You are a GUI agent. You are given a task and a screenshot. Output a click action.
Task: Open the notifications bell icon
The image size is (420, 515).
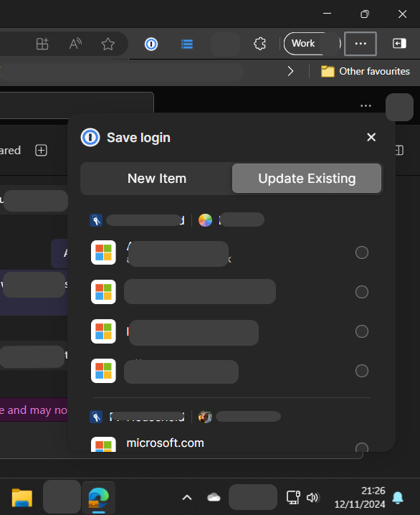[x=398, y=498]
